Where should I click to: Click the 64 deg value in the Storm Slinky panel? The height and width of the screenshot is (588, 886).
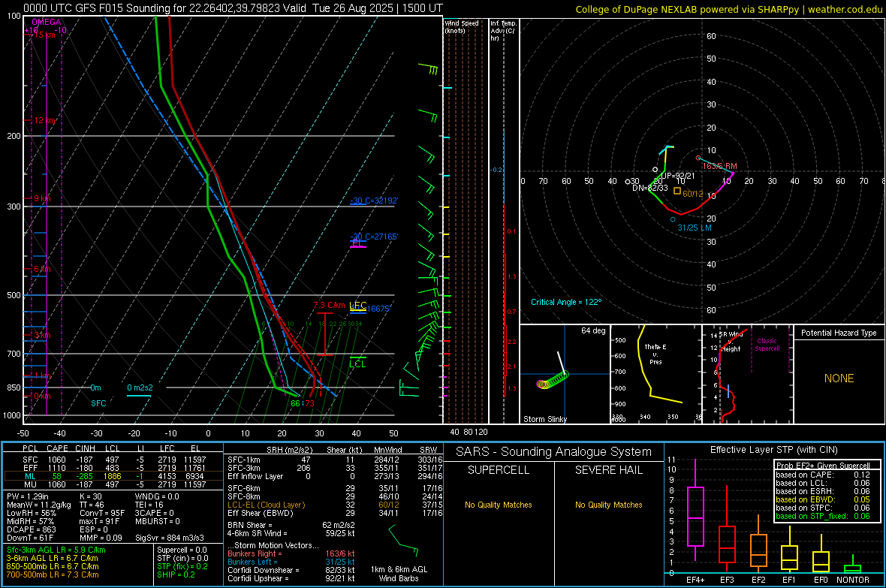click(x=592, y=330)
